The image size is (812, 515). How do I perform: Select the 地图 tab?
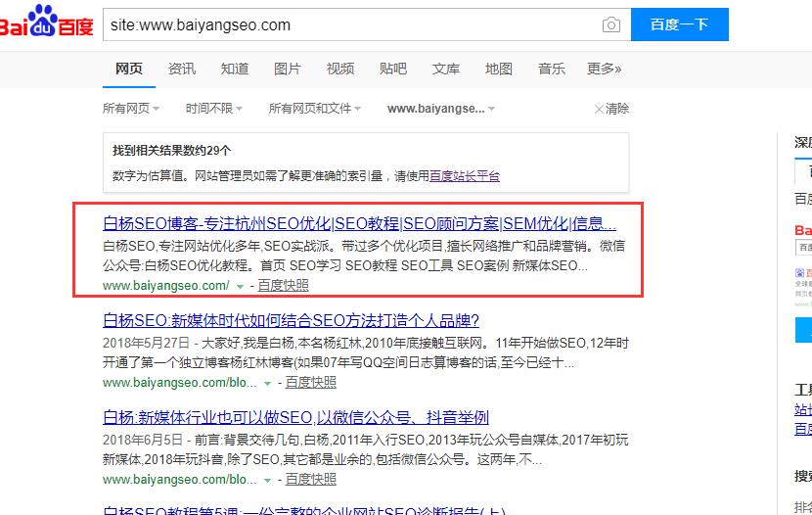pyautogui.click(x=499, y=69)
